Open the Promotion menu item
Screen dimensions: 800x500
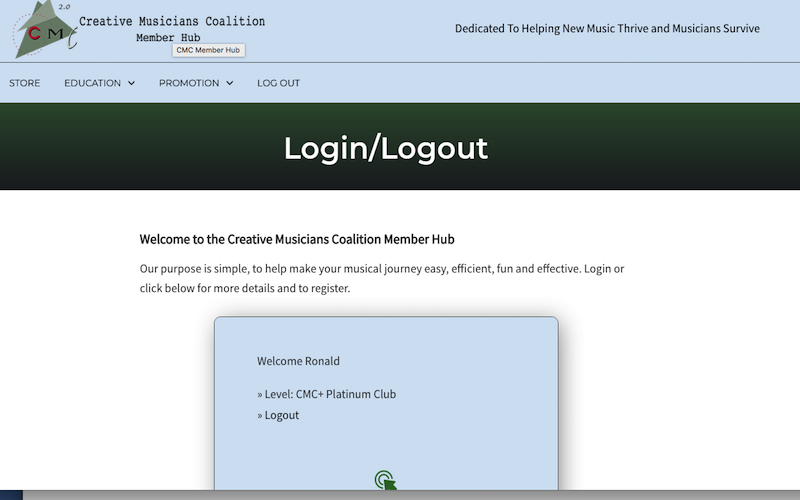pyautogui.click(x=189, y=83)
